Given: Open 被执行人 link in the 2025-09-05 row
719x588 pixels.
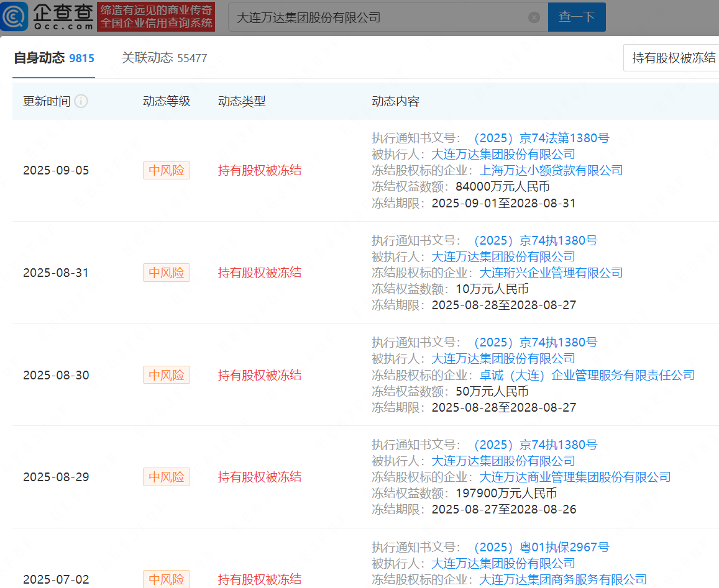Looking at the screenshot, I should coord(503,155).
